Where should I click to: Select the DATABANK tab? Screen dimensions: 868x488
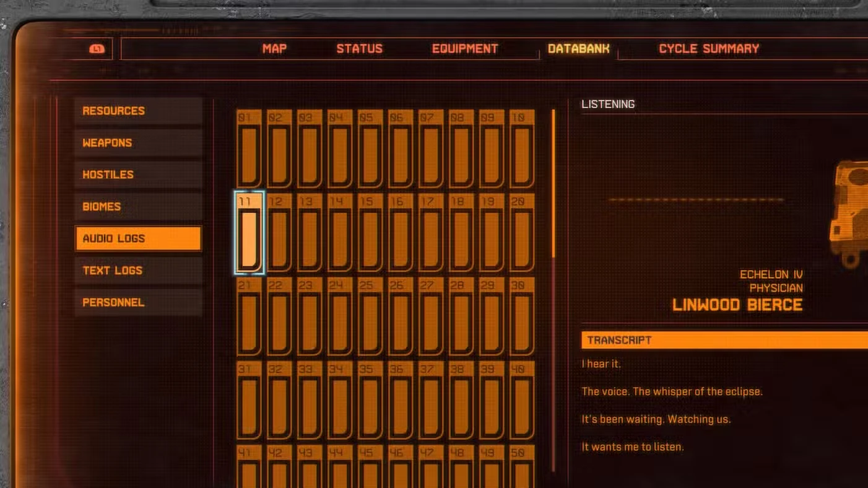point(579,49)
